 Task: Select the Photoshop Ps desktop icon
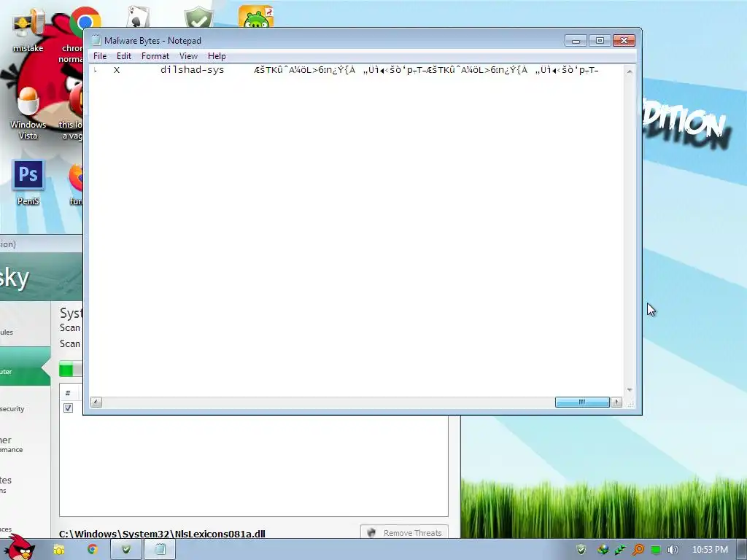(x=28, y=182)
